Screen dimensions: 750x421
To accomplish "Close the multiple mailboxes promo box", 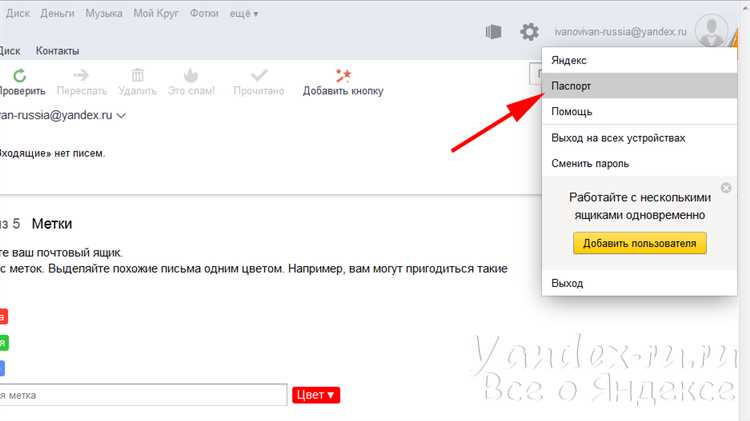I will click(x=726, y=188).
